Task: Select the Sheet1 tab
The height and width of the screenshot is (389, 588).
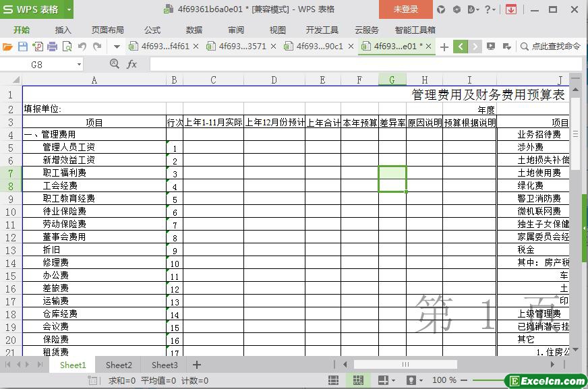Action: click(73, 365)
